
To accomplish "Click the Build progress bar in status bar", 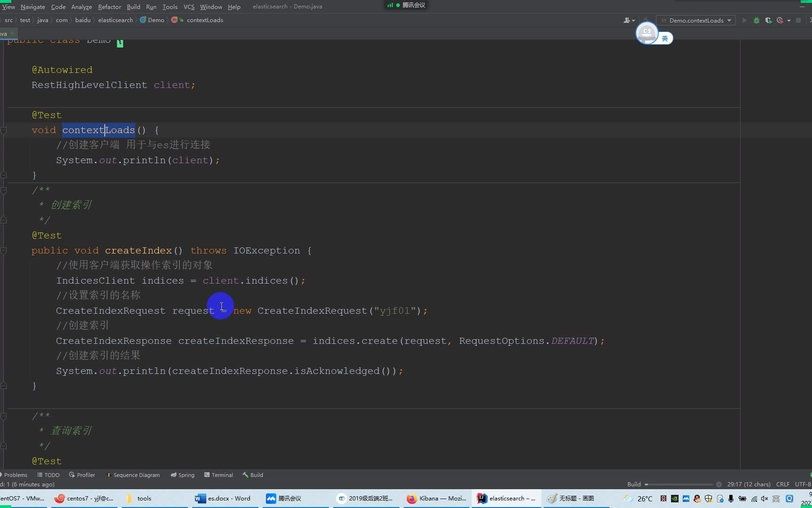I will point(679,484).
